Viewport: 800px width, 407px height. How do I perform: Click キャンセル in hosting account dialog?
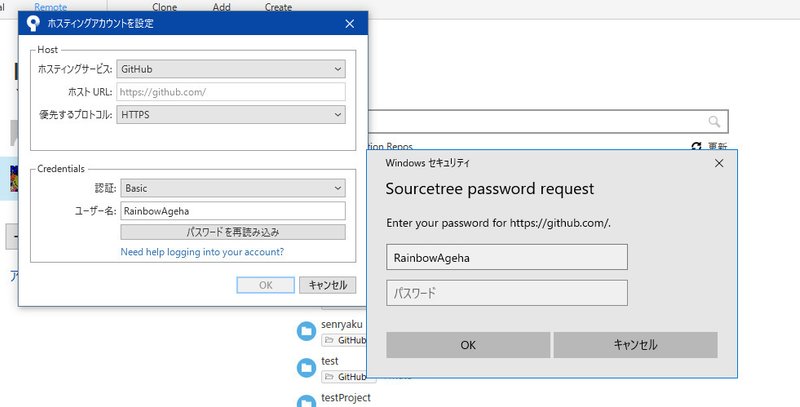point(328,285)
